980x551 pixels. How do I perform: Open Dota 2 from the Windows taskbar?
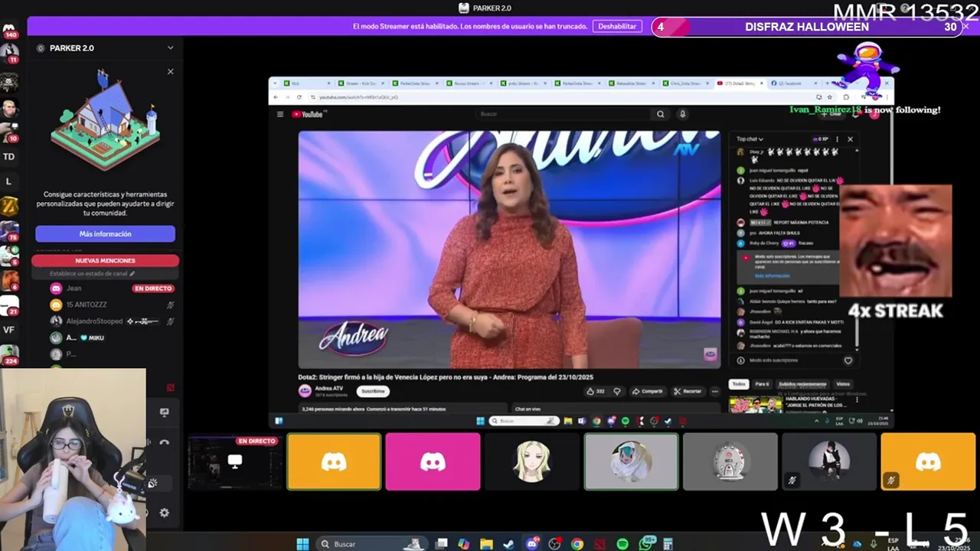600,544
